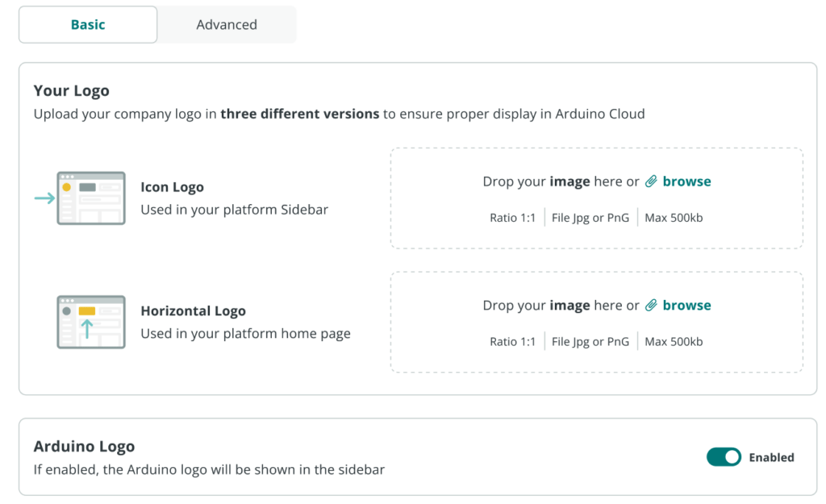Click the Horizontal Logo drop zone text
The image size is (826, 504).
click(x=561, y=305)
